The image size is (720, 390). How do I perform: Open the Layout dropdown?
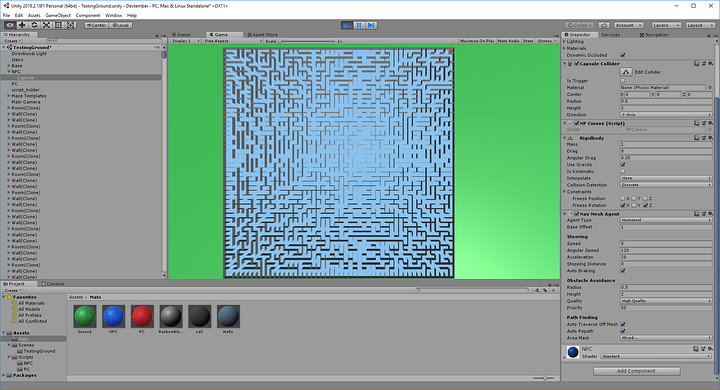700,25
